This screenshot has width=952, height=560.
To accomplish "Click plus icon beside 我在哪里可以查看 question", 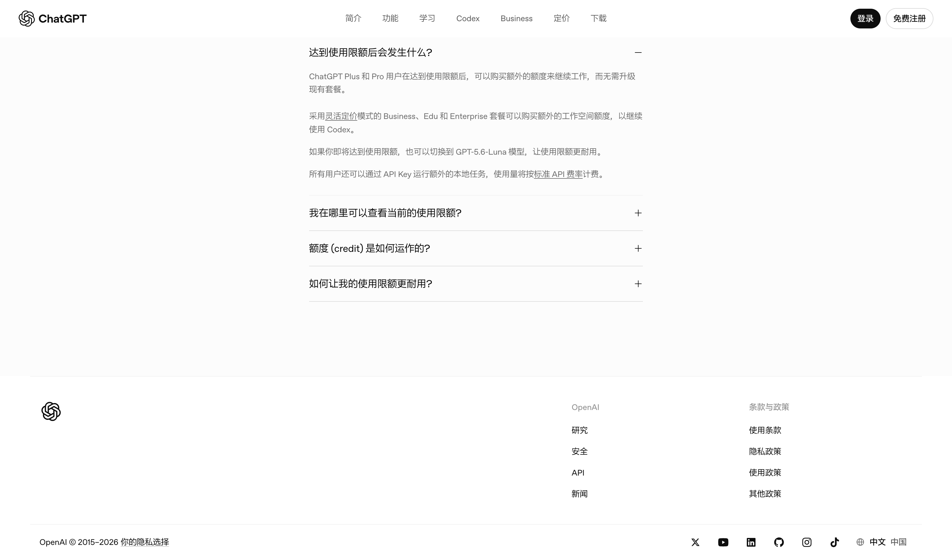I will point(638,213).
